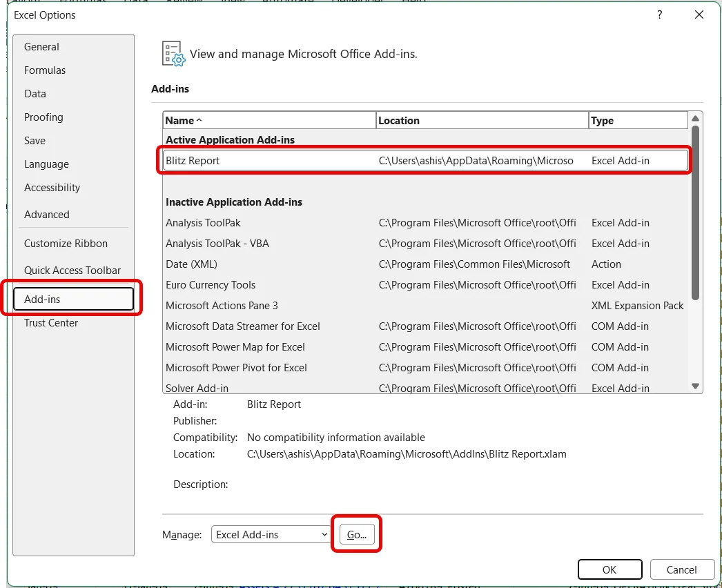Viewport: 722px width, 588px height.
Task: Confirm with the OK button
Action: (609, 569)
